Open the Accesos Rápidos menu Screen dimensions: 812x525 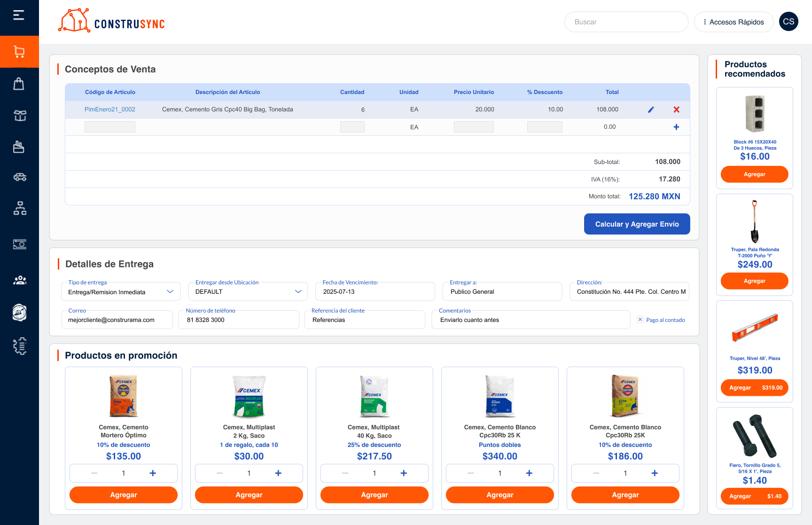pos(734,22)
